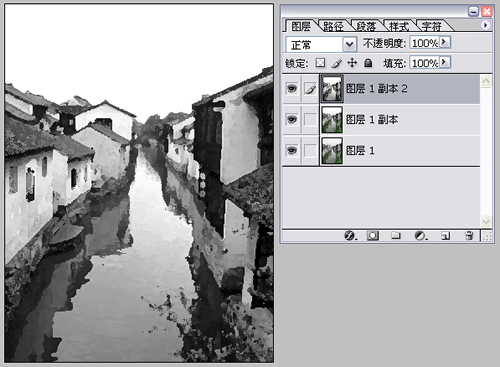Open the blend mode 正常 dropdown

point(349,44)
